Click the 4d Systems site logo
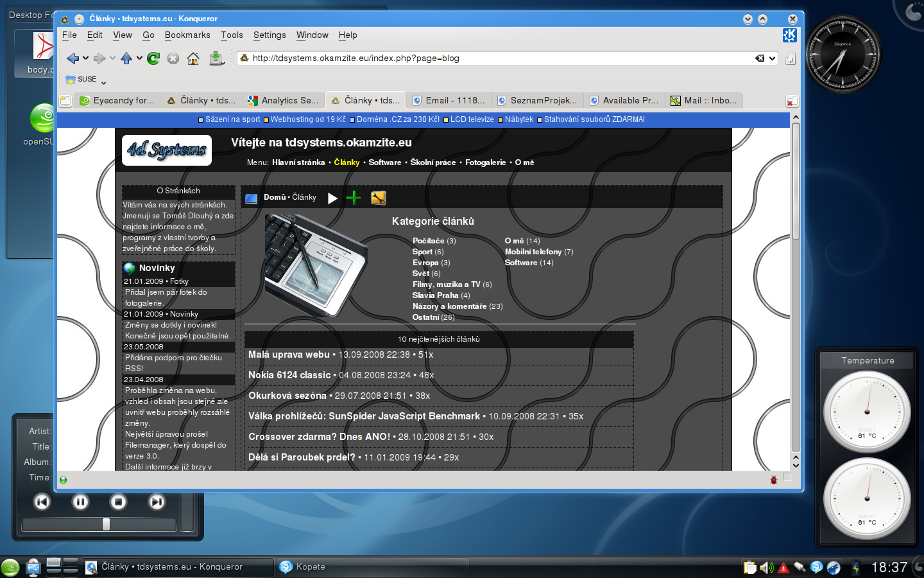This screenshot has width=924, height=578. pyautogui.click(x=167, y=150)
